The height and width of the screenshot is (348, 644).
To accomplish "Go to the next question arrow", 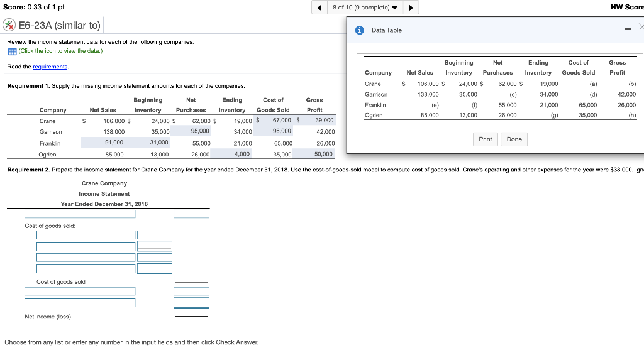I will coord(412,8).
